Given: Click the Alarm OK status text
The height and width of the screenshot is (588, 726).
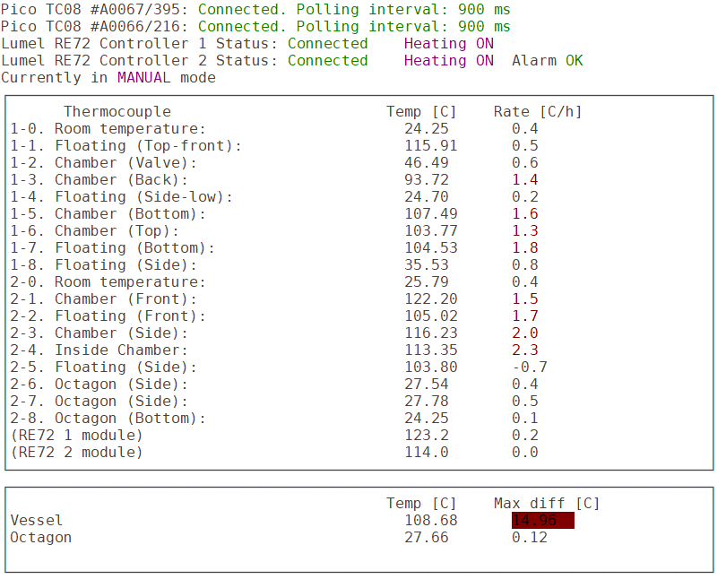Looking at the screenshot, I should coord(547,61).
